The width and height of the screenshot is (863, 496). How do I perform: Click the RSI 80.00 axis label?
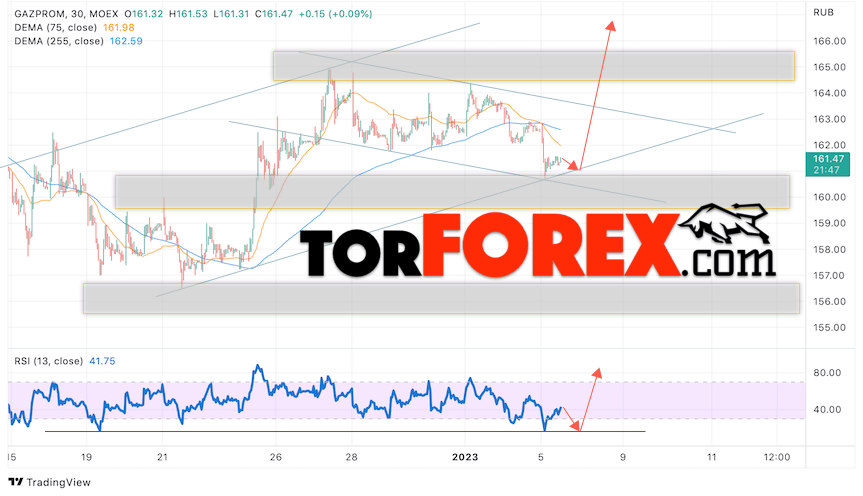pos(827,373)
